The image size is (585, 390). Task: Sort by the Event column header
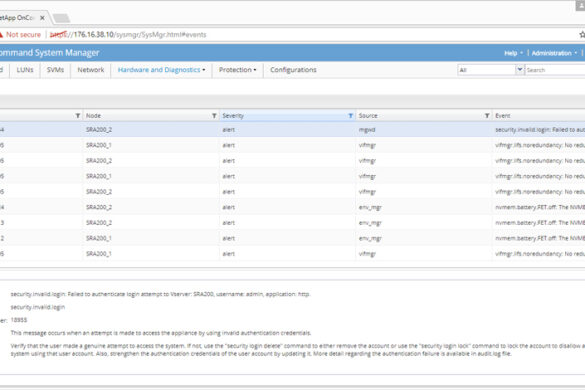tap(503, 116)
